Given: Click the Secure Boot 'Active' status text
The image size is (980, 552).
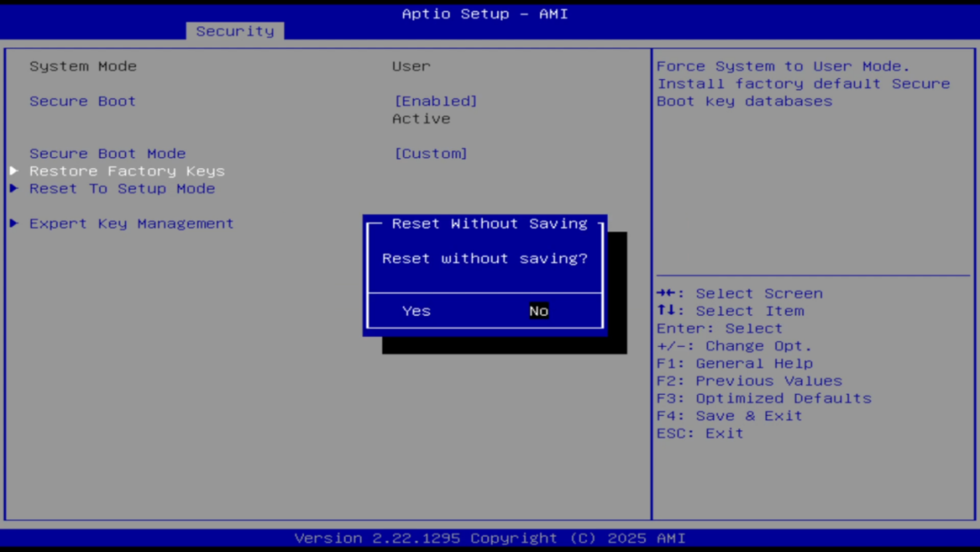Looking at the screenshot, I should click(421, 118).
